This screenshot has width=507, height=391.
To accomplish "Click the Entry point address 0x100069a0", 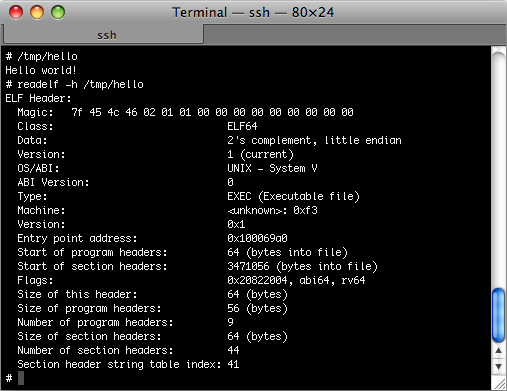I will click(x=257, y=238).
